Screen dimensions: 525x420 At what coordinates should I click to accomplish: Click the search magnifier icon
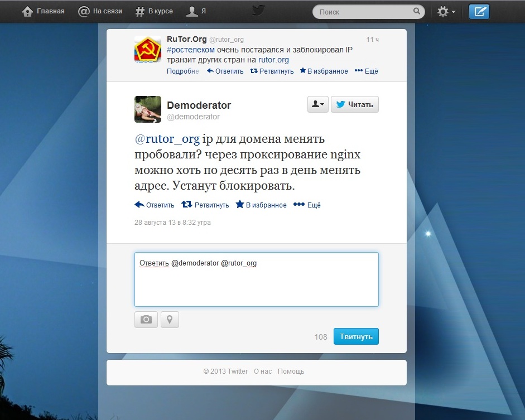coord(417,11)
